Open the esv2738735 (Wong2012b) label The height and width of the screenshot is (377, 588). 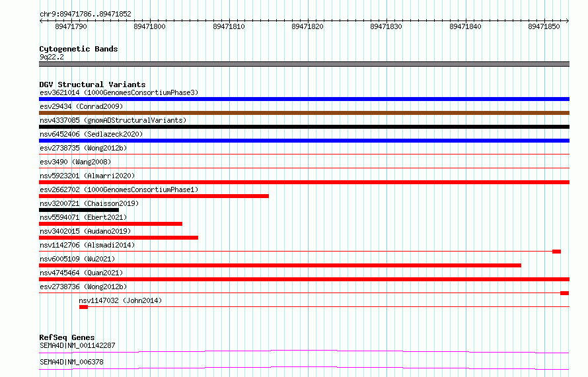(83, 148)
